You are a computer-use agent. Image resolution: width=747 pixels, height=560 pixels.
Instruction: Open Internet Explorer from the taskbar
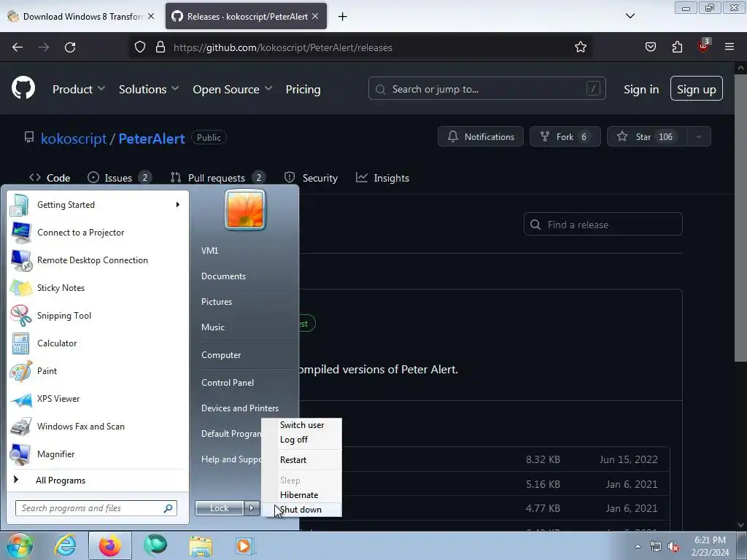click(x=65, y=545)
